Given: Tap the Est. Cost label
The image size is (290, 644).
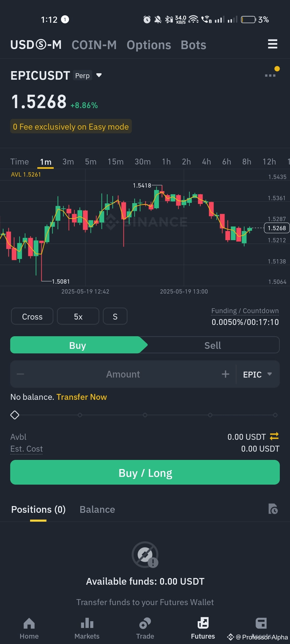Looking at the screenshot, I should pyautogui.click(x=26, y=449).
